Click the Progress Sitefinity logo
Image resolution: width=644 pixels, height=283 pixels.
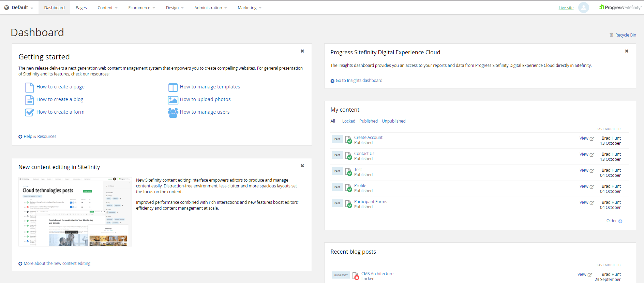pos(620,8)
